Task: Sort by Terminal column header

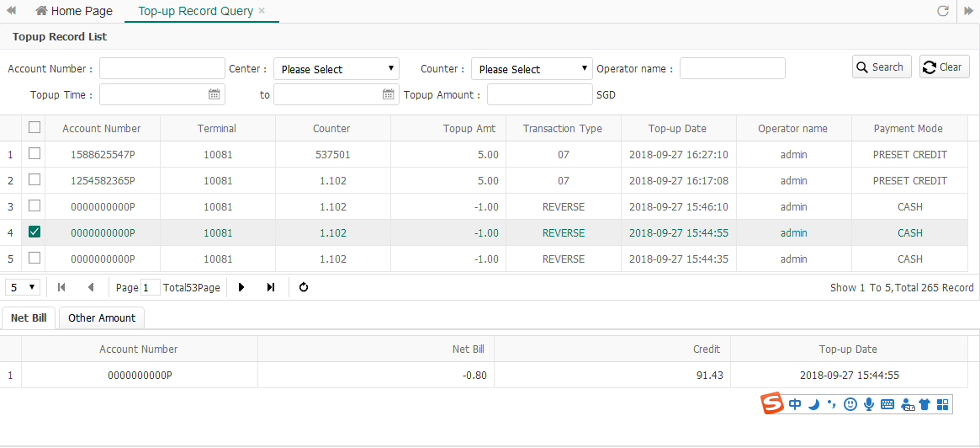Action: (x=217, y=128)
